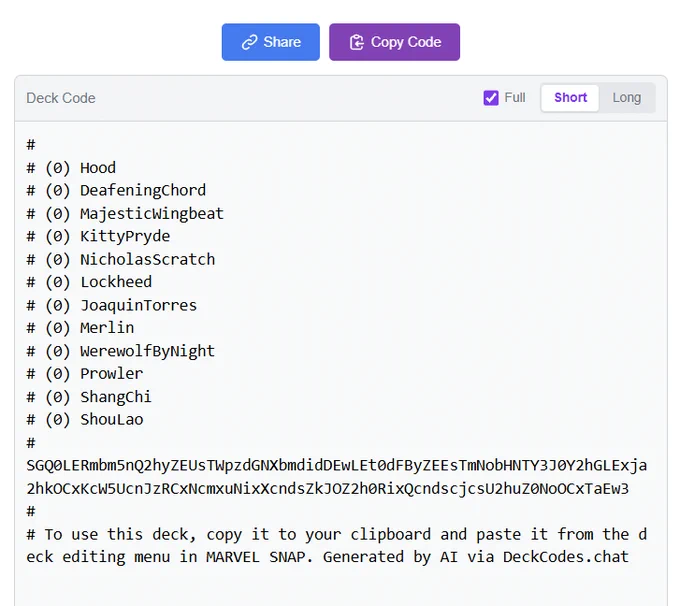Click the 'To use this deck' instruction line

coord(337,534)
